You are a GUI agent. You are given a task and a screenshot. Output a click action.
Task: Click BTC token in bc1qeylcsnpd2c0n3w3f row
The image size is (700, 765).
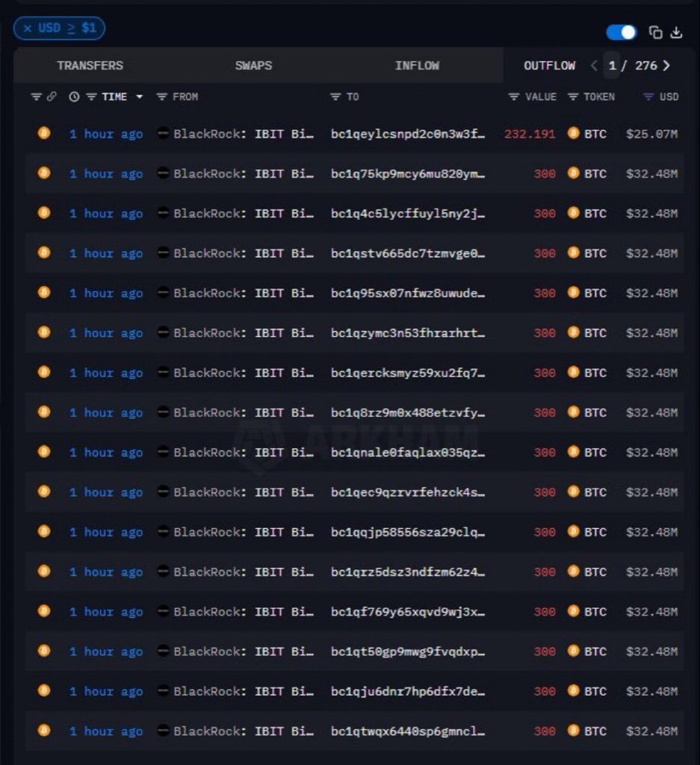(x=587, y=133)
